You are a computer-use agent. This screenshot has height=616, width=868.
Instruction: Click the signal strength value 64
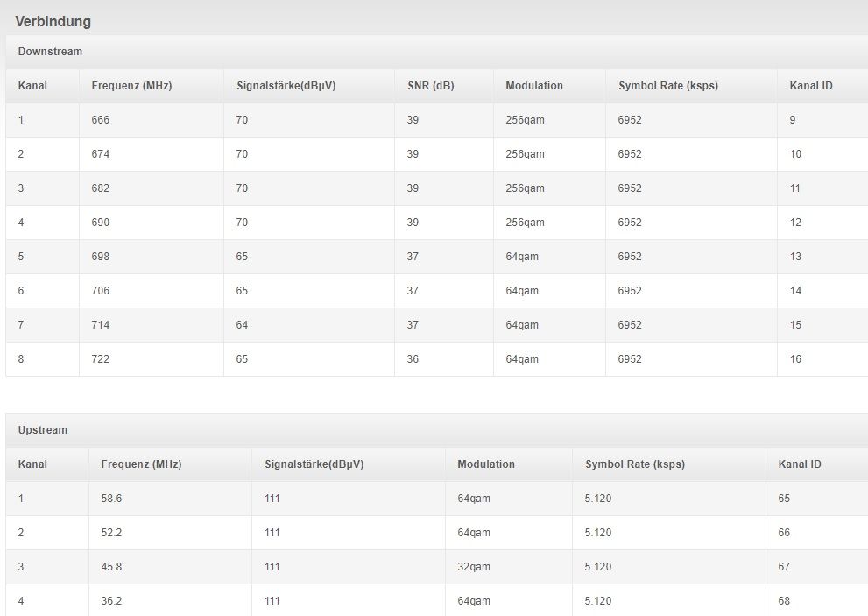(242, 325)
